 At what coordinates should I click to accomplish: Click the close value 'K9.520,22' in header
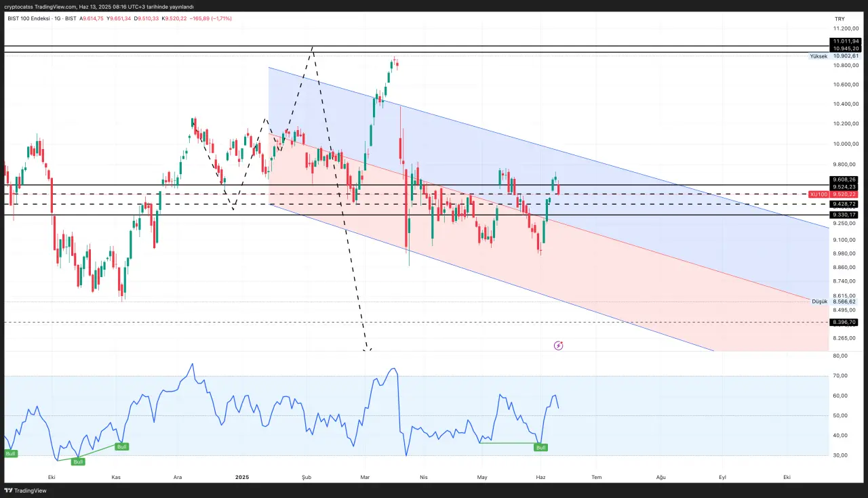click(174, 18)
